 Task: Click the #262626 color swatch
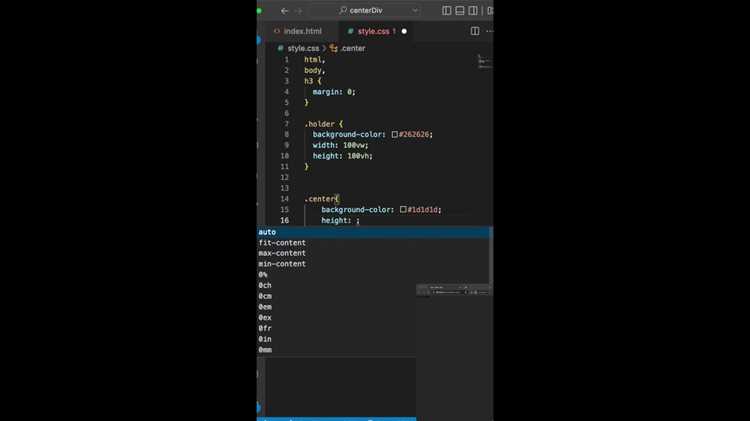pos(395,134)
